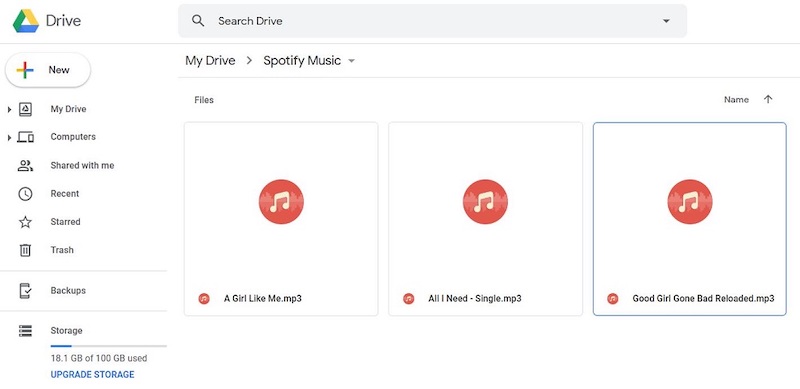Open Computers in sidebar
This screenshot has height=389, width=800.
click(x=73, y=137)
